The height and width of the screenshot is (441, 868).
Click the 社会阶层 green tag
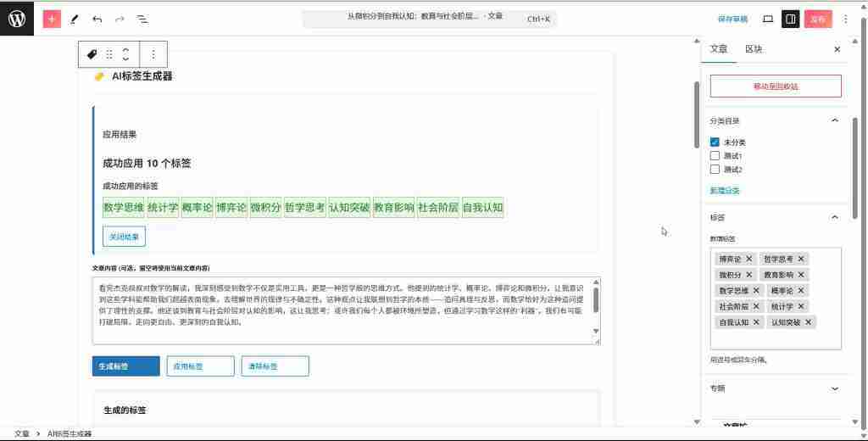pos(438,208)
